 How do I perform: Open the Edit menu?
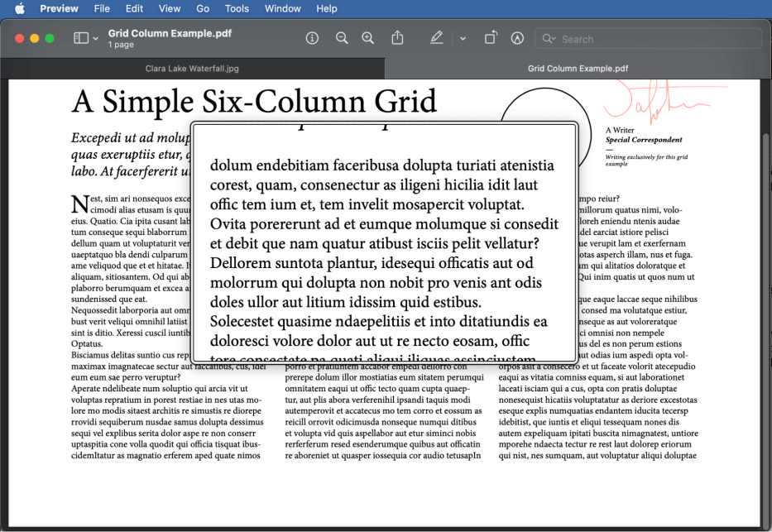pyautogui.click(x=134, y=8)
